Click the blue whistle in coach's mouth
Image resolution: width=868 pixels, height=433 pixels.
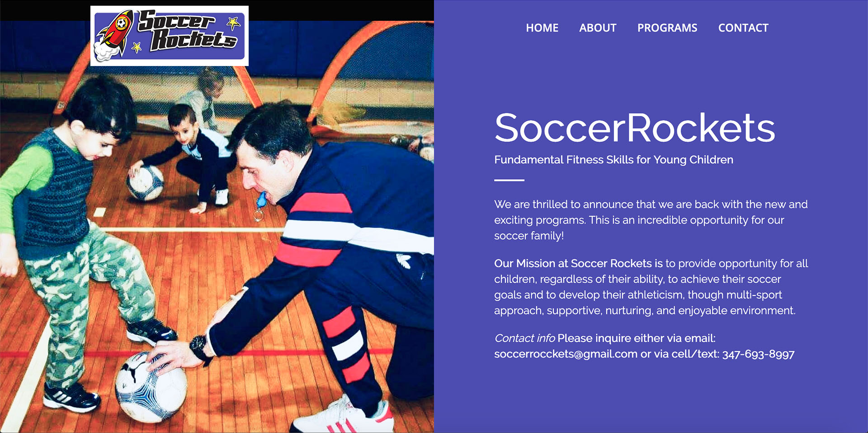(x=262, y=200)
